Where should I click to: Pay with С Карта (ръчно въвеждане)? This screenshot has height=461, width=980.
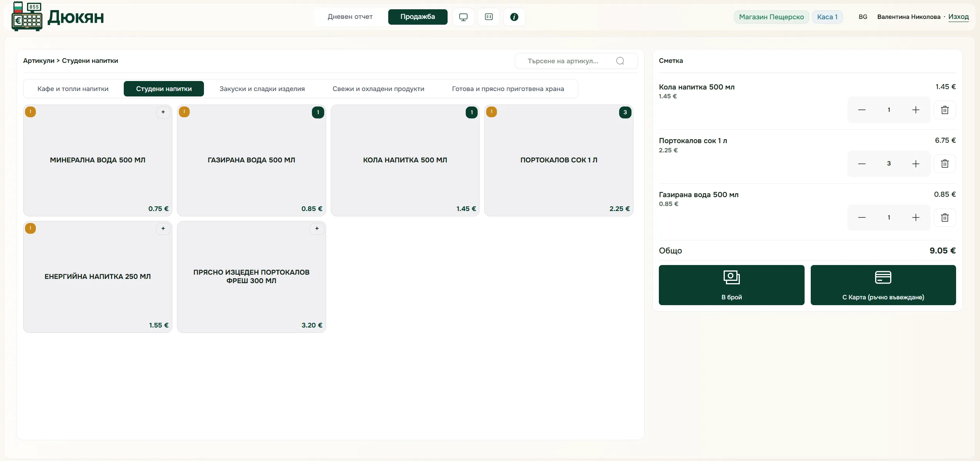tap(883, 285)
